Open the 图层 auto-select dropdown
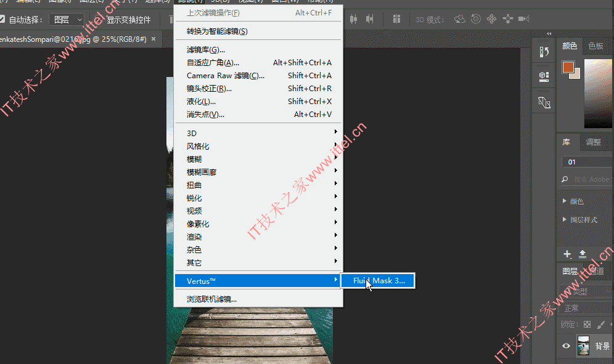 [67, 20]
